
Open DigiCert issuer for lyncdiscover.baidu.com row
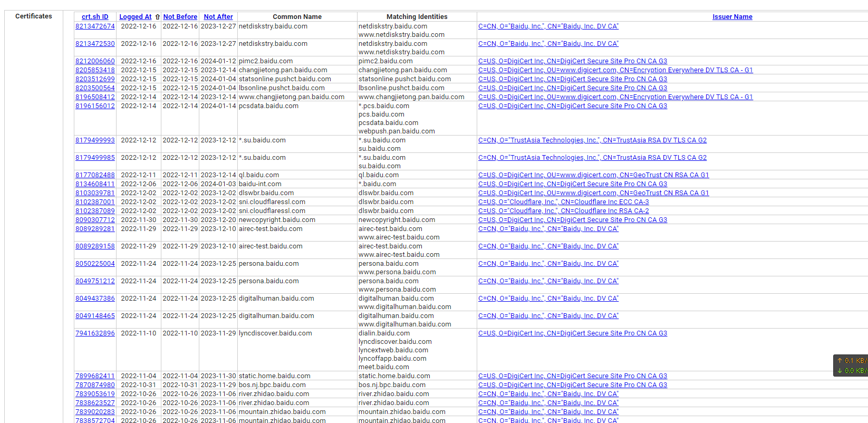(x=573, y=333)
